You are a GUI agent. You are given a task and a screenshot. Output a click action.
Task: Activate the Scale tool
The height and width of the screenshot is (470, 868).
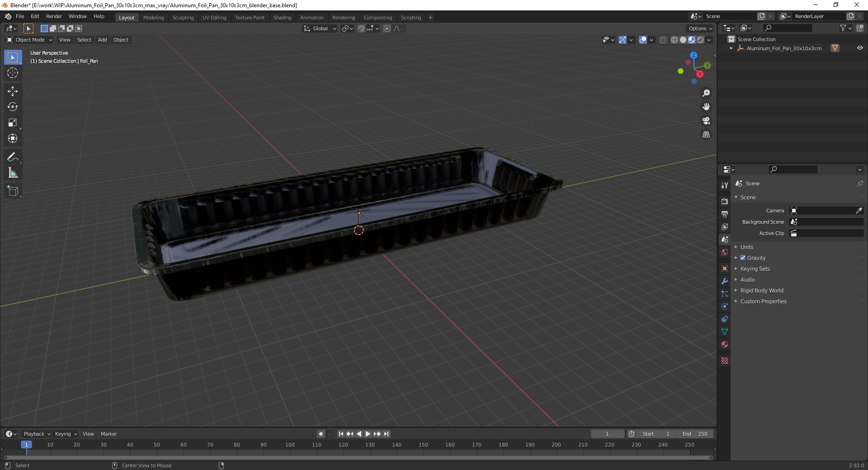[13, 122]
